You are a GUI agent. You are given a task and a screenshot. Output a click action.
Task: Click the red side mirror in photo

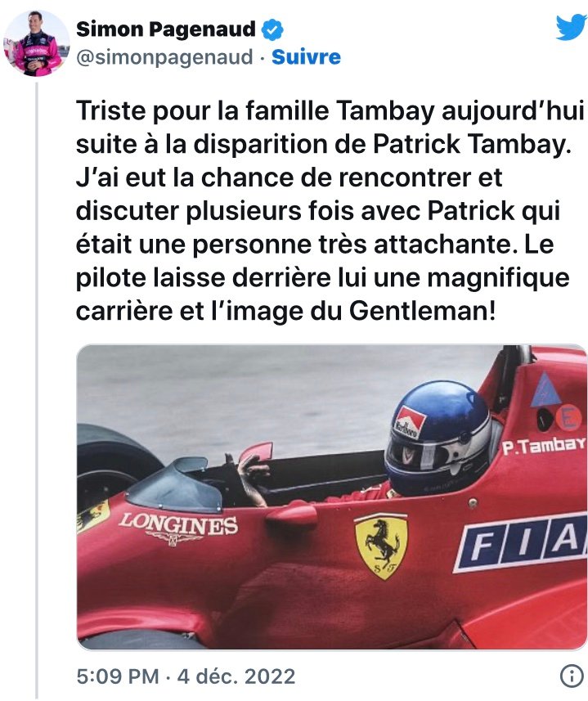[255, 452]
